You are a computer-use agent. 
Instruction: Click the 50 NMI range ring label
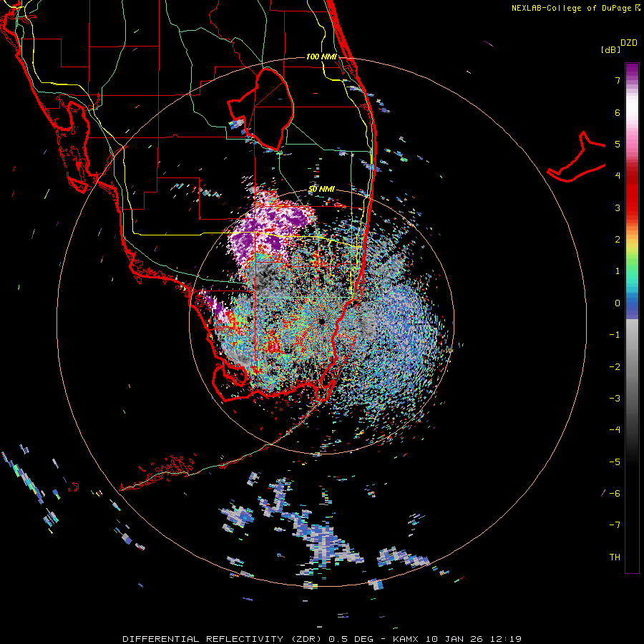[321, 189]
